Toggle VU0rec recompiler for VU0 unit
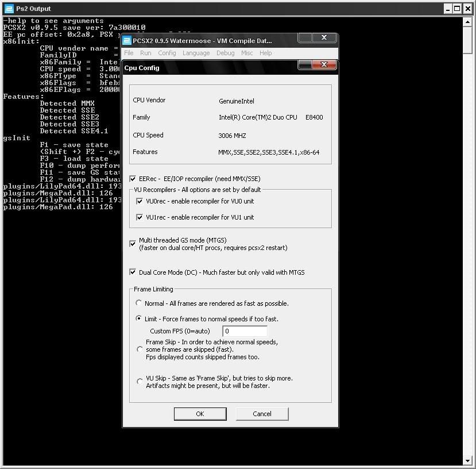 click(x=140, y=201)
